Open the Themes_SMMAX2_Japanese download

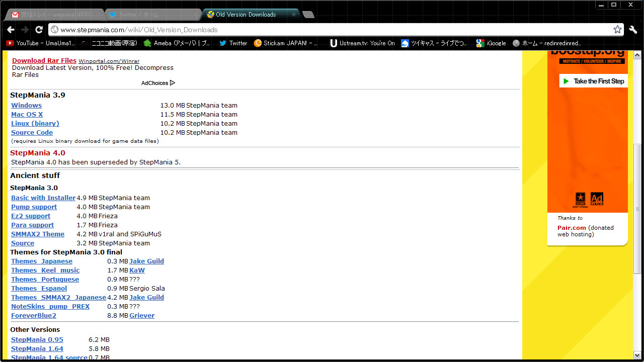(59, 298)
